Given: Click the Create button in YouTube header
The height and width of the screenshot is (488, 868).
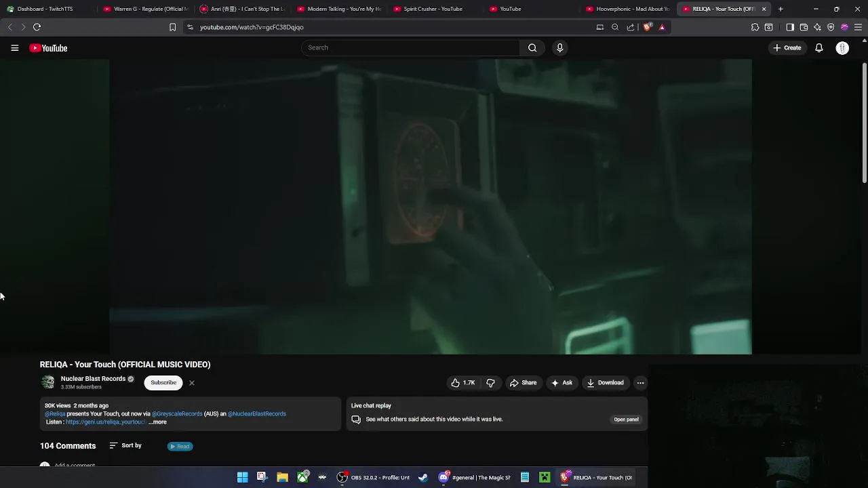Looking at the screenshot, I should [x=787, y=48].
